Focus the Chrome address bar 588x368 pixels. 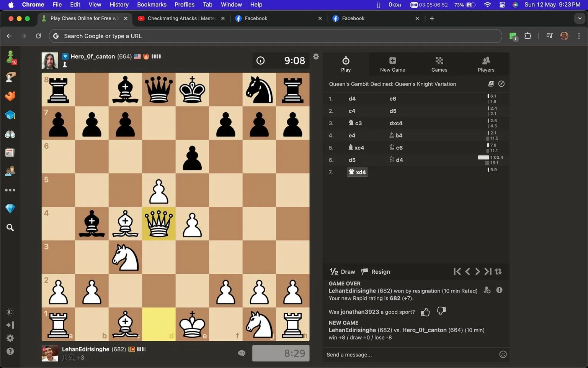tap(275, 36)
